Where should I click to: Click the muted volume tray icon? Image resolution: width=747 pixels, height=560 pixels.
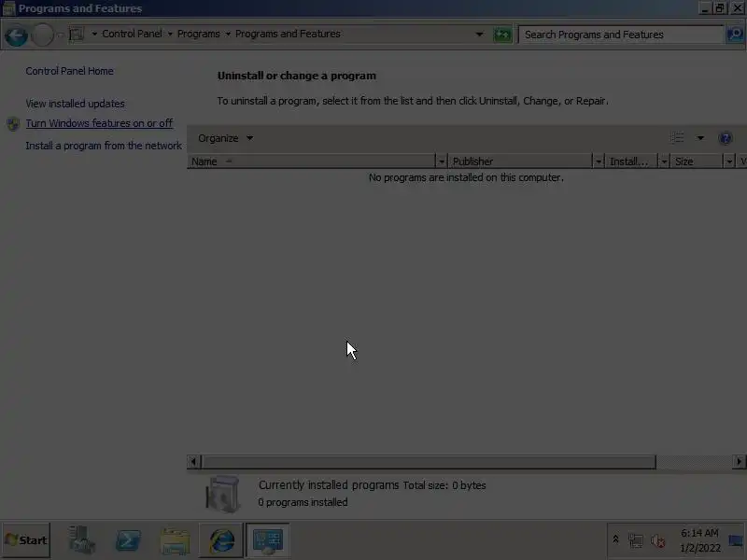pos(657,540)
